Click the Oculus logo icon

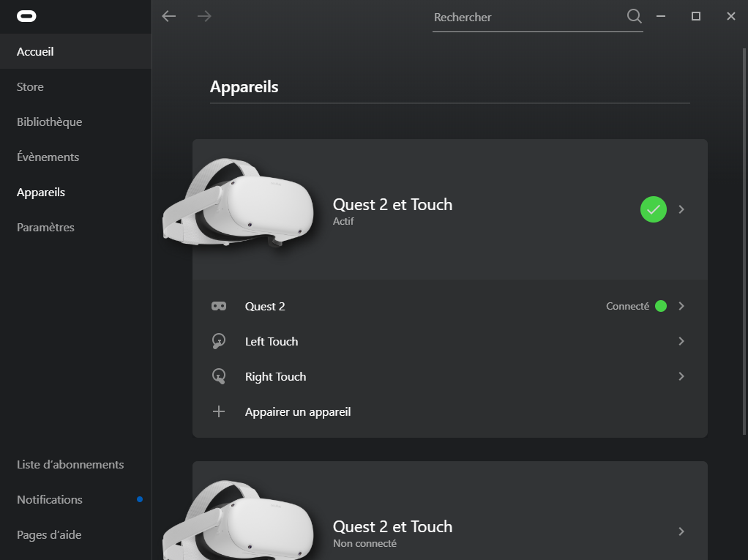(26, 16)
